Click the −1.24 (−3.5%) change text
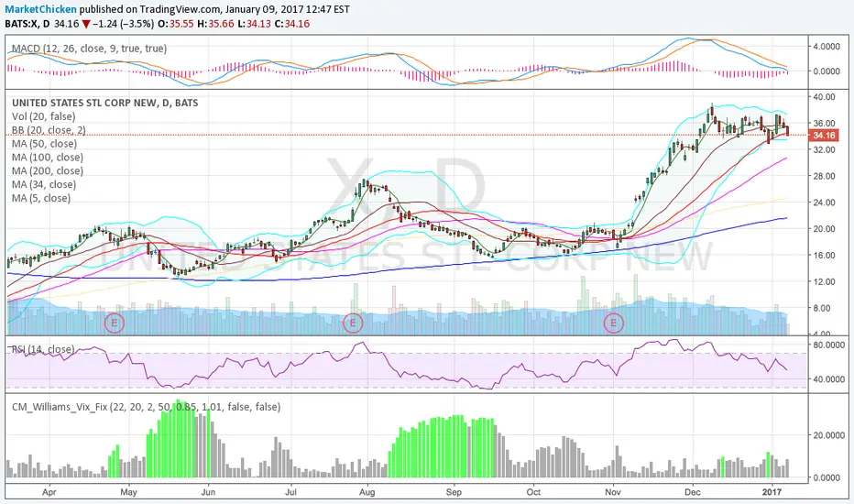The height and width of the screenshot is (504, 854). point(123,24)
